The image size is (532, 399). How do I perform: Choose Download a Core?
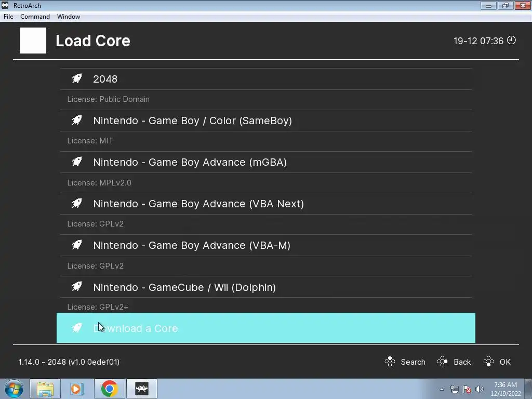[266, 328]
